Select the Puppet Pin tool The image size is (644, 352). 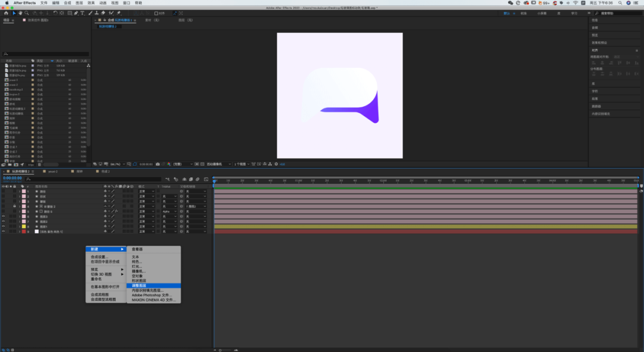click(x=119, y=13)
